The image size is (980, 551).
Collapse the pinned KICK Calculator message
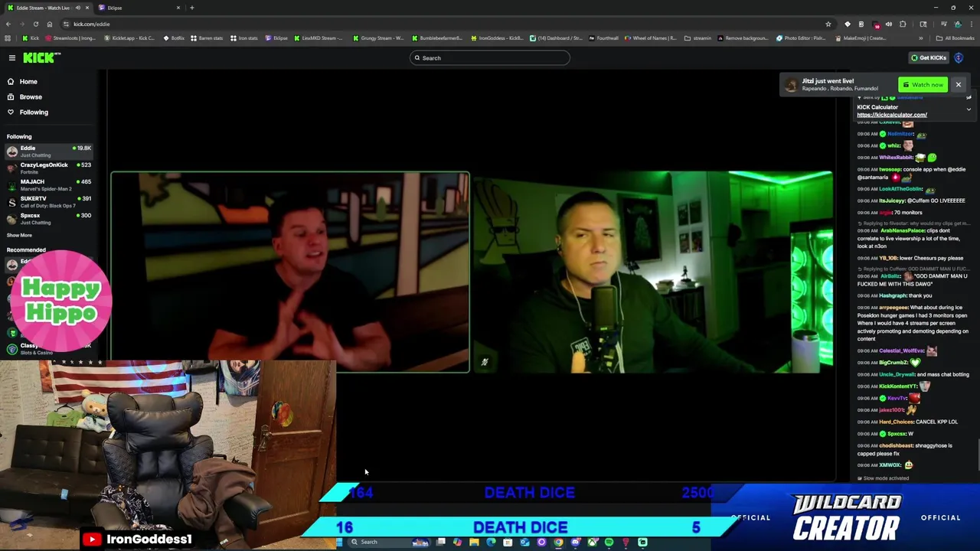[969, 109]
